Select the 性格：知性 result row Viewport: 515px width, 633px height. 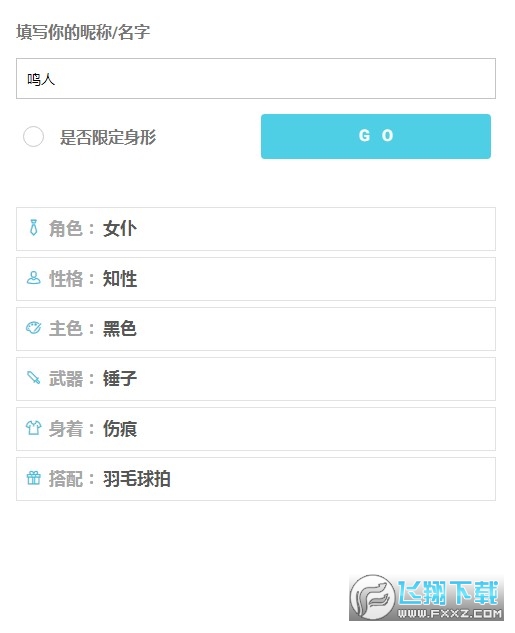[256, 279]
